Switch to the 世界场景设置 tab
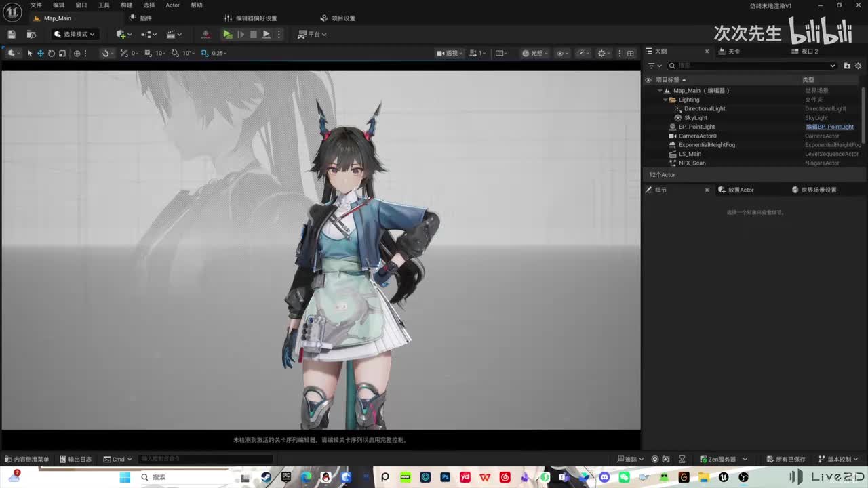 point(814,190)
